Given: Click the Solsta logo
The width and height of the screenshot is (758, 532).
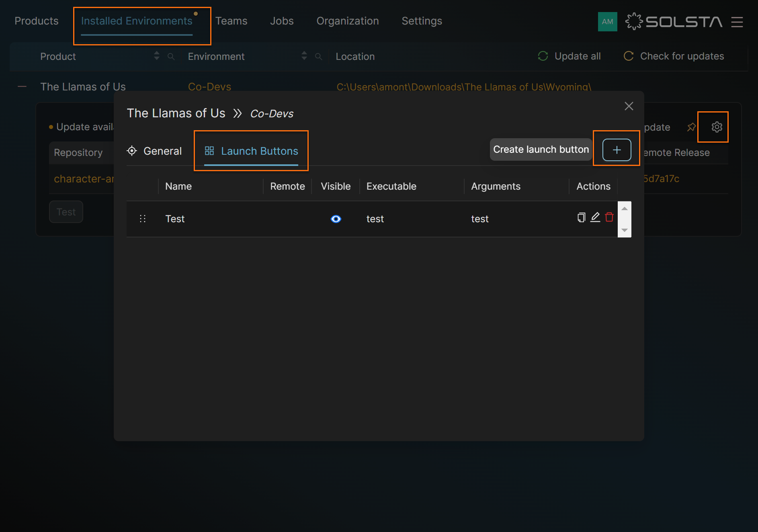Looking at the screenshot, I should [x=674, y=22].
